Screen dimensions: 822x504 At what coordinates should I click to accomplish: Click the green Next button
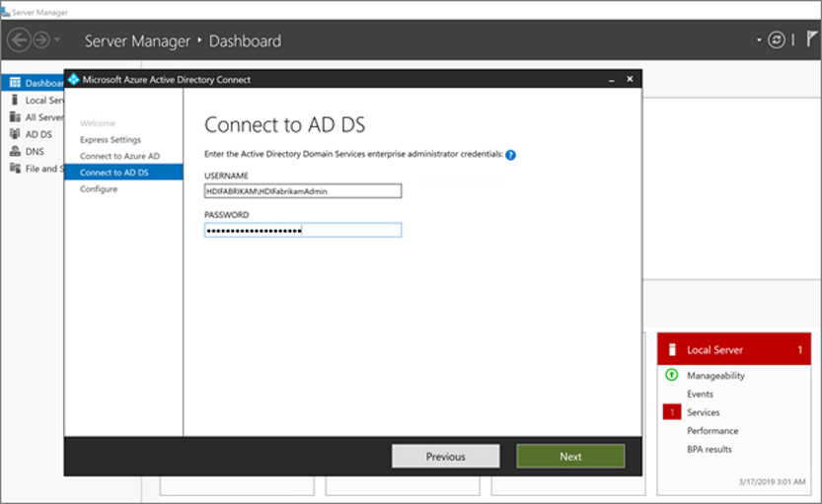coord(570,457)
